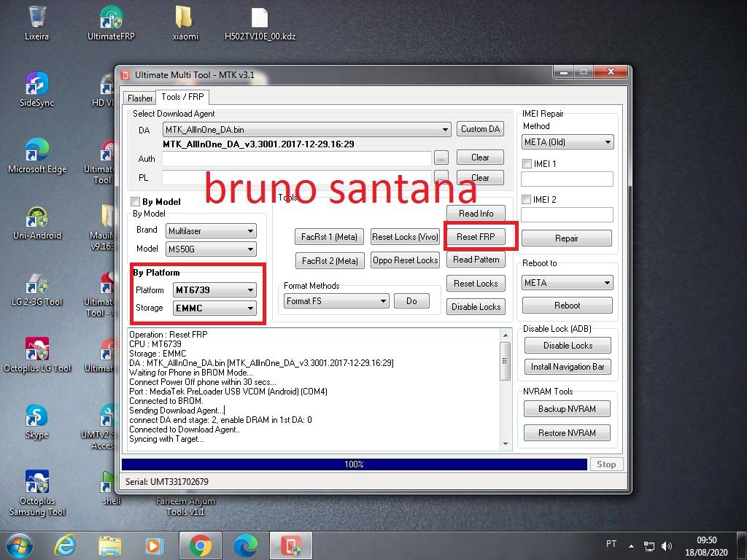Click the Reset FRP button
This screenshot has height=560, width=747.
click(476, 237)
